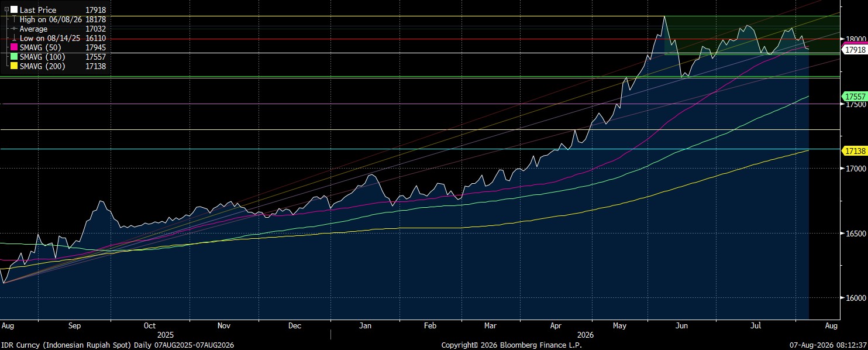868x350 pixels.
Task: Click the Jan month label on axis
Action: tap(366, 325)
